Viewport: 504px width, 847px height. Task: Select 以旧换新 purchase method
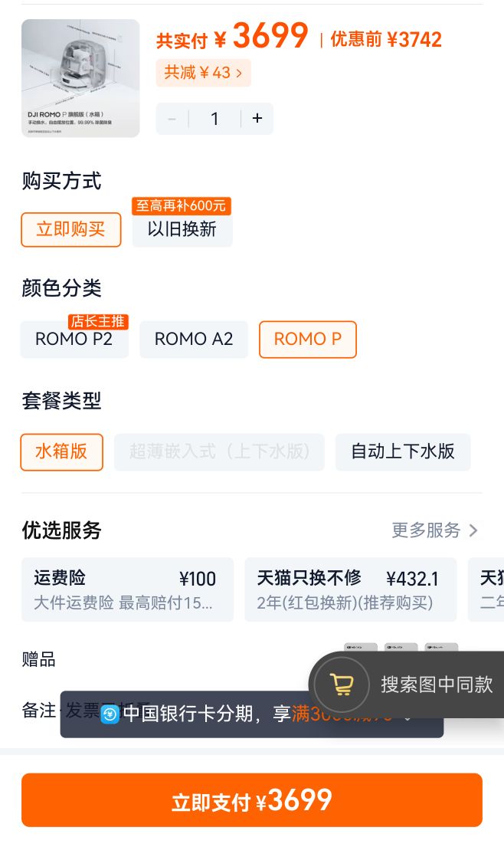182,230
